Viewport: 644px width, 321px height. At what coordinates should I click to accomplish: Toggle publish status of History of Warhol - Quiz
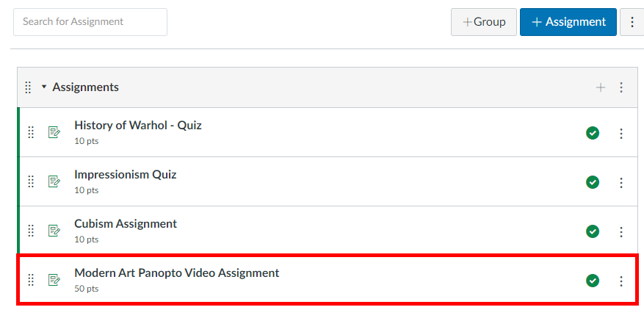click(593, 133)
